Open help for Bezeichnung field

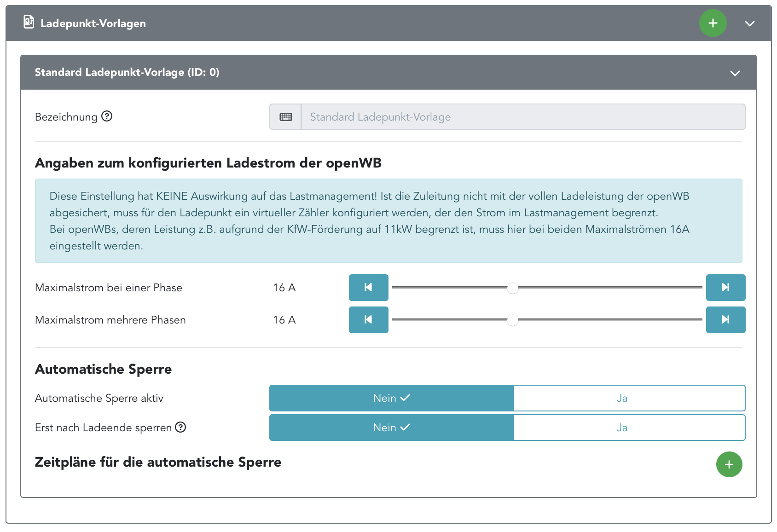click(107, 116)
